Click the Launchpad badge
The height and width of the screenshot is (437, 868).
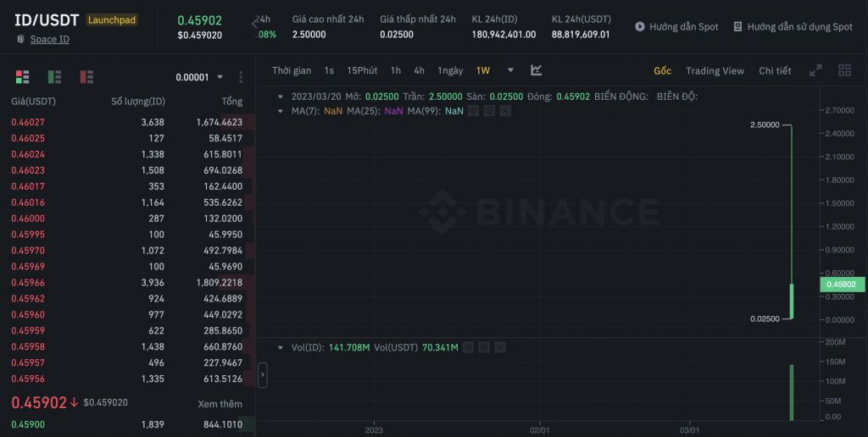pos(112,20)
